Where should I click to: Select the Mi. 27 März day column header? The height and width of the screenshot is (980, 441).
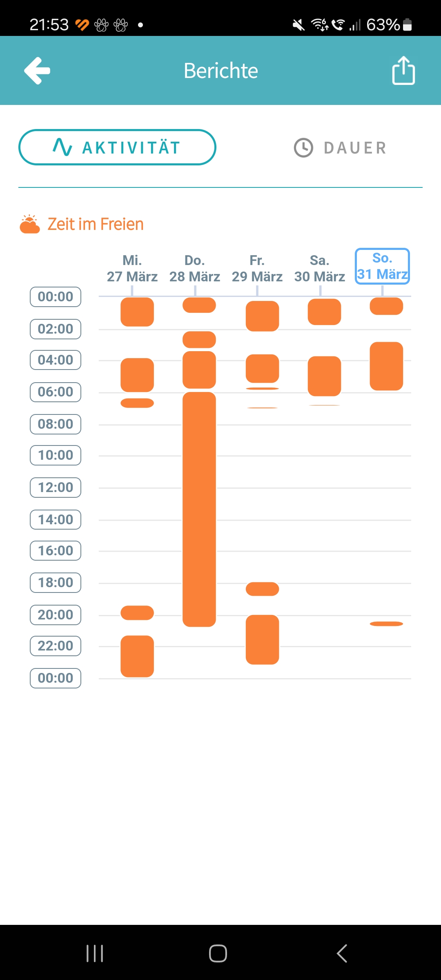pyautogui.click(x=132, y=268)
